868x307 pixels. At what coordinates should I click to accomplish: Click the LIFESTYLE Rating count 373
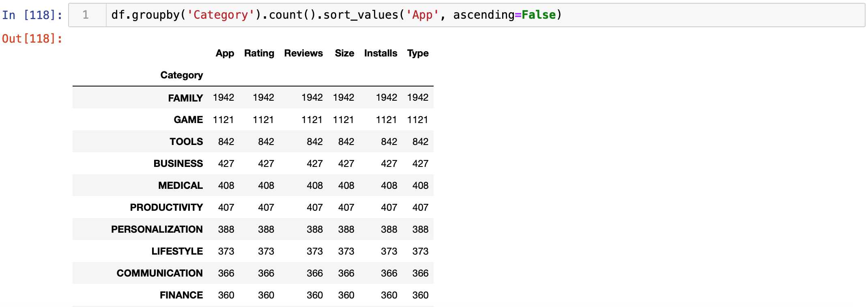coord(266,251)
